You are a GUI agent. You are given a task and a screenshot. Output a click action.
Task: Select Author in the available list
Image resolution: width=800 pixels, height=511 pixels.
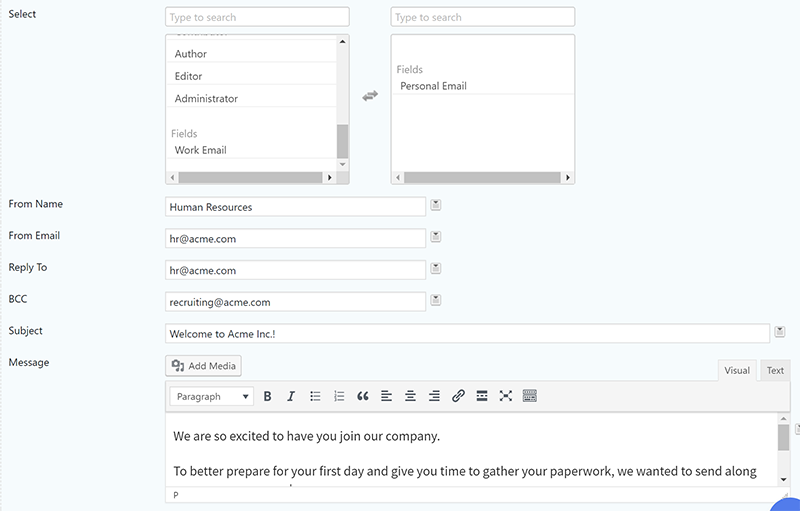coord(252,54)
